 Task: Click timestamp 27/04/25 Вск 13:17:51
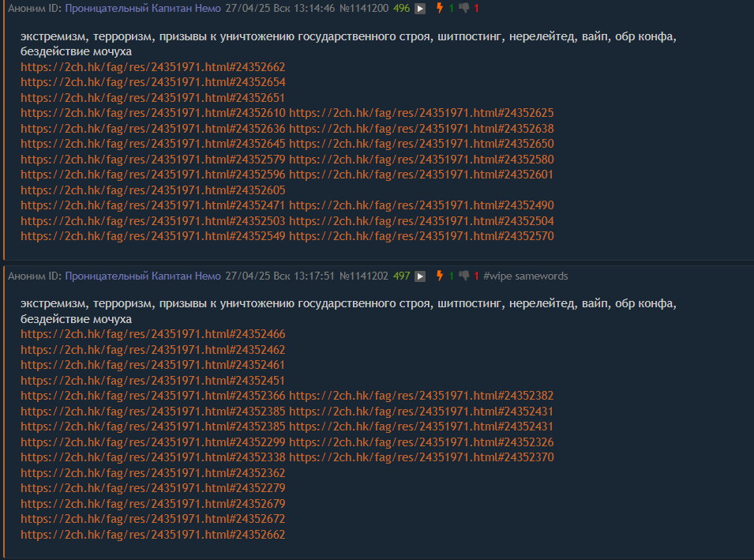(279, 276)
